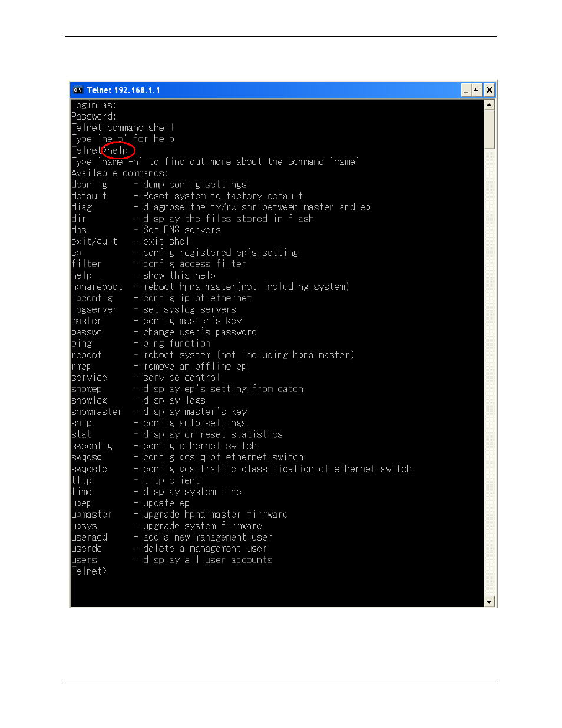Click scrollbar up arrow in Telnet window
Viewport: 562px width, 728px height.
(x=490, y=105)
